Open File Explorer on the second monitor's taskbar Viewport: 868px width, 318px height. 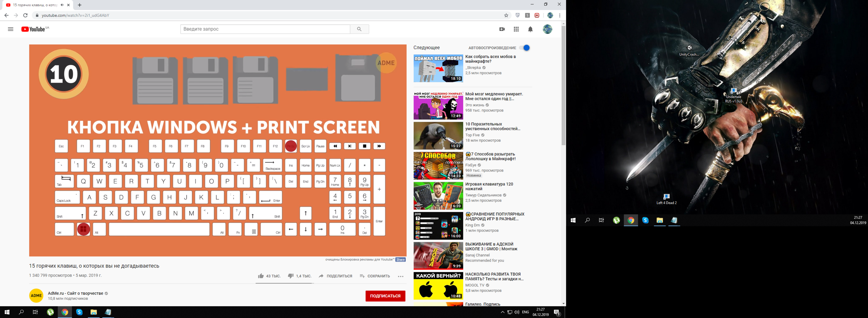[x=660, y=220]
